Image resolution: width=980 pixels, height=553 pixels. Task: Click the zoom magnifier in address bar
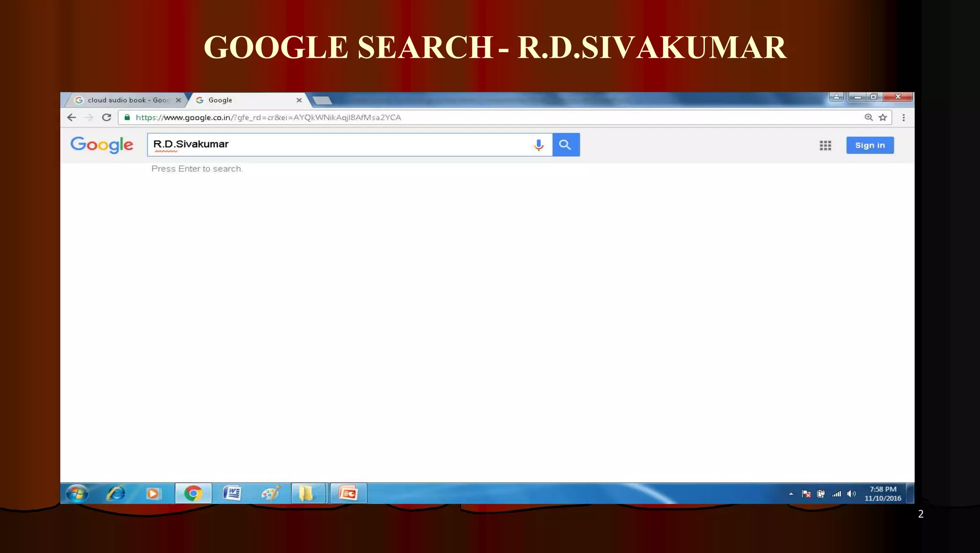(869, 117)
